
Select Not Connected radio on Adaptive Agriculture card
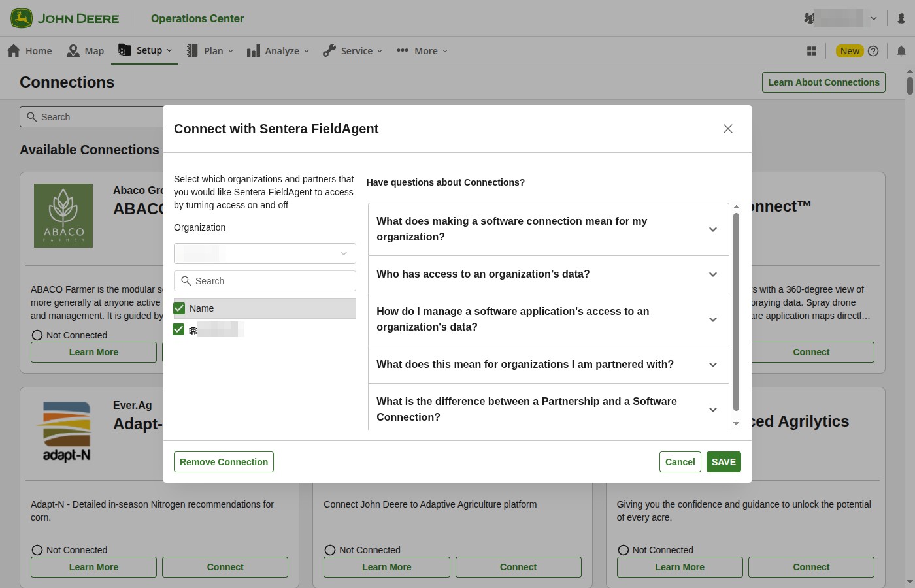coord(330,550)
